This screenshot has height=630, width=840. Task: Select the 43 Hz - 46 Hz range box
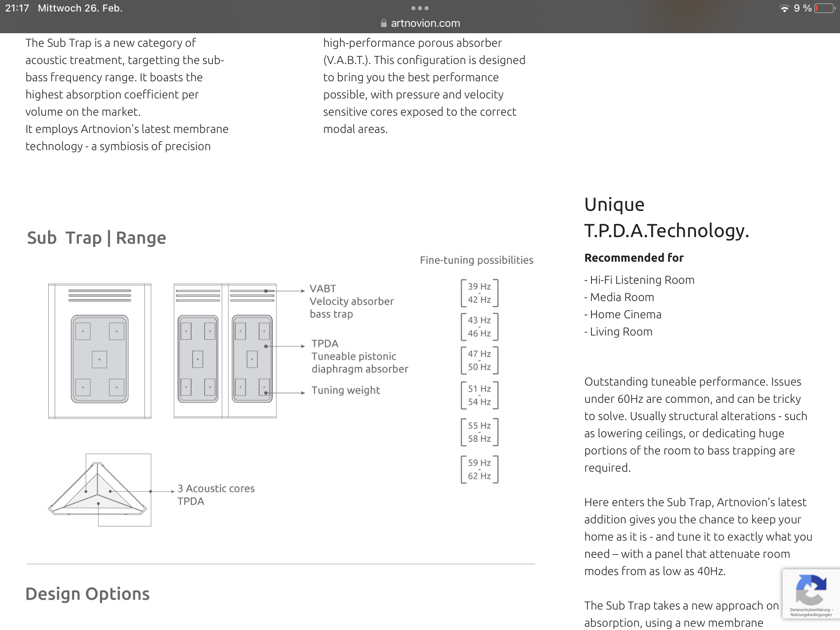pyautogui.click(x=479, y=326)
